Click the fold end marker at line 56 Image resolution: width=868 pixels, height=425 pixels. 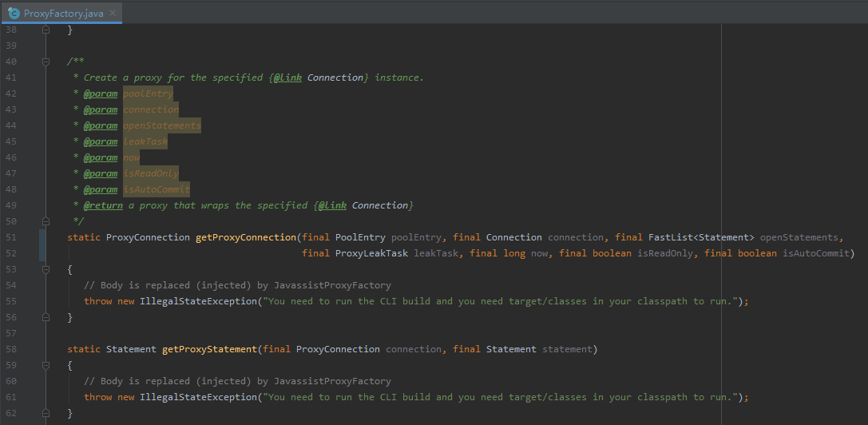[x=46, y=317]
